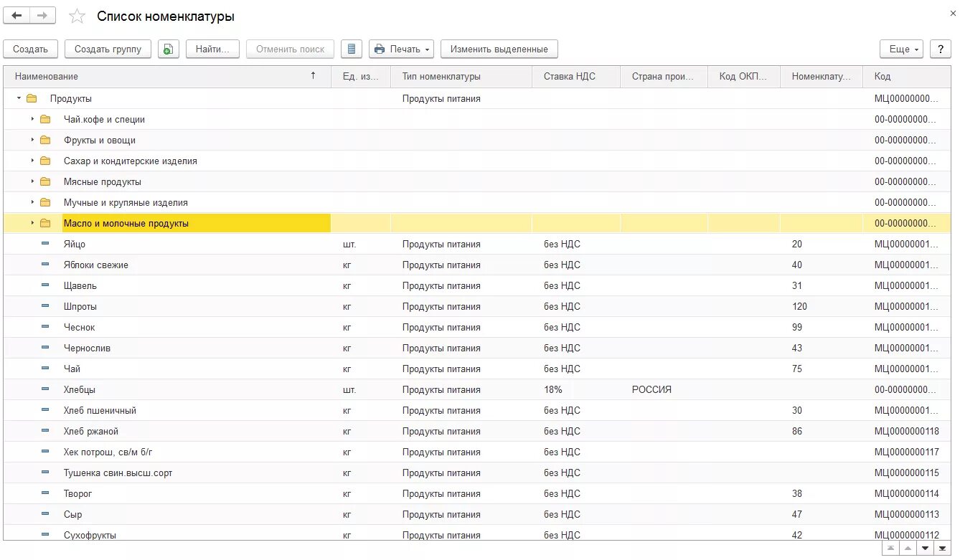Select the Щавель row
The image size is (960, 560).
point(477,285)
